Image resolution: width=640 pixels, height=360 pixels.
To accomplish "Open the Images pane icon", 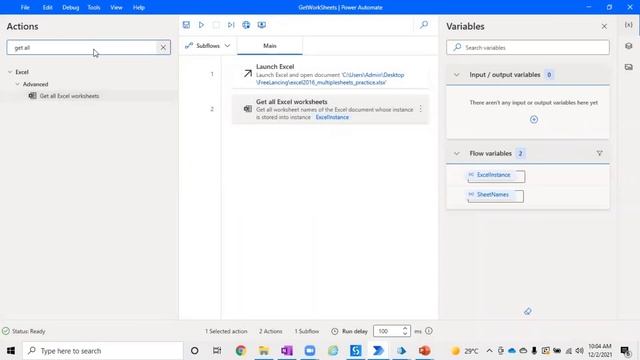I will [629, 67].
